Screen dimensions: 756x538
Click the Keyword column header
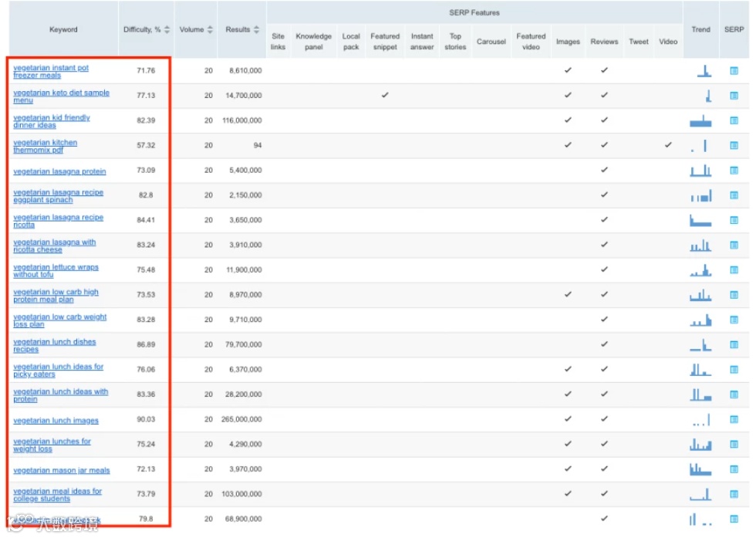pyautogui.click(x=63, y=29)
